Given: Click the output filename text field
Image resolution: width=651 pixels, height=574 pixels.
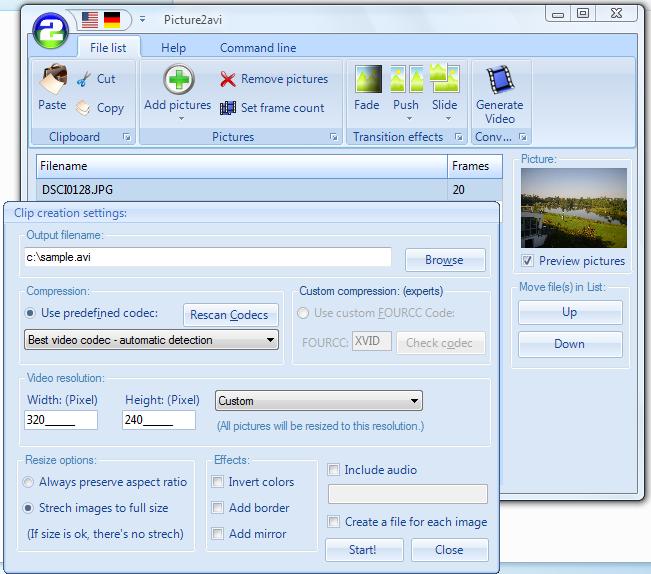Looking at the screenshot, I should (207, 257).
